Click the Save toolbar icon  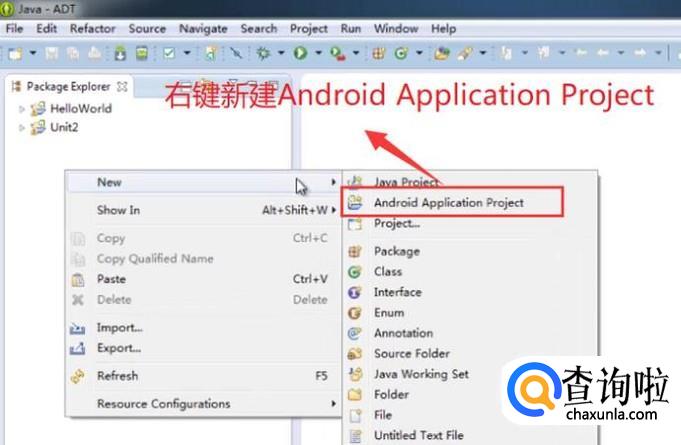pyautogui.click(x=52, y=53)
